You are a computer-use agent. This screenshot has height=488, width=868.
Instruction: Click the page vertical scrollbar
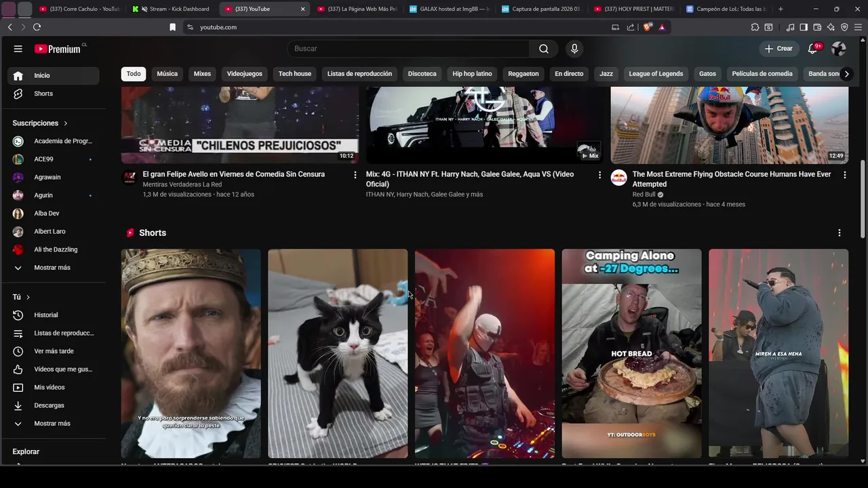[863, 199]
